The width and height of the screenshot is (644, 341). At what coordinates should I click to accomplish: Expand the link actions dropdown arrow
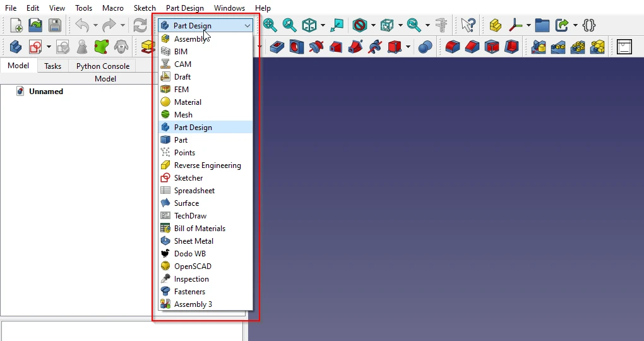575,25
